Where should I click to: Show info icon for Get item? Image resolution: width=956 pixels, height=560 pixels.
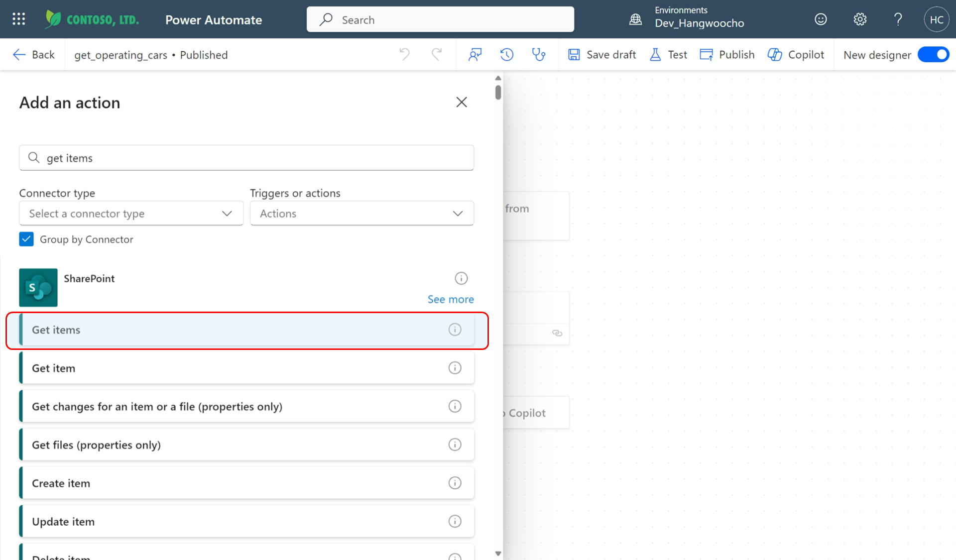point(455,368)
